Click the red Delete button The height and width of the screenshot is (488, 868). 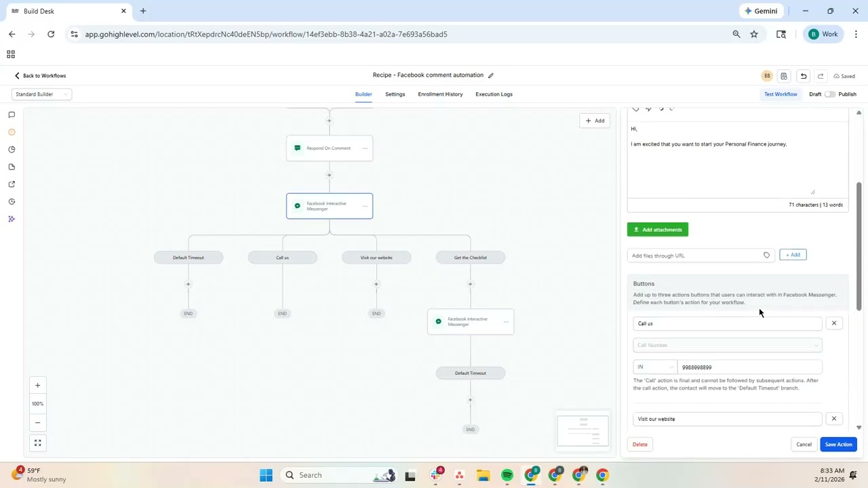pos(640,445)
